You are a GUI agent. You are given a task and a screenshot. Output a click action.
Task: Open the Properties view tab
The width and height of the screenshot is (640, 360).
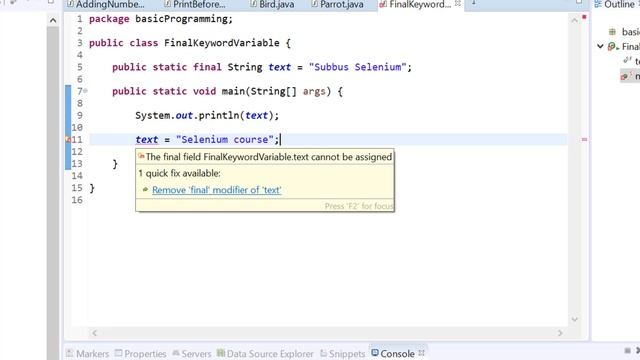click(x=141, y=353)
